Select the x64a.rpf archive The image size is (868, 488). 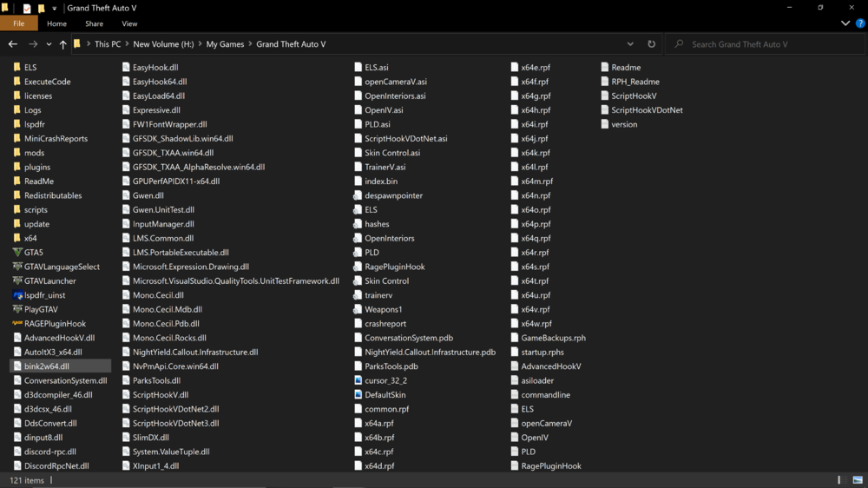(374, 423)
